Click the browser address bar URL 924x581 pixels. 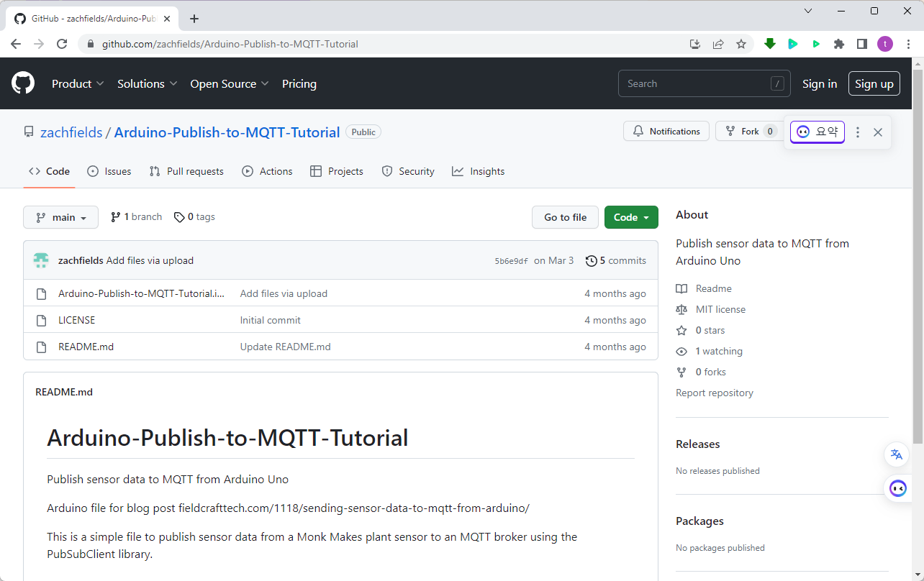tap(230, 44)
